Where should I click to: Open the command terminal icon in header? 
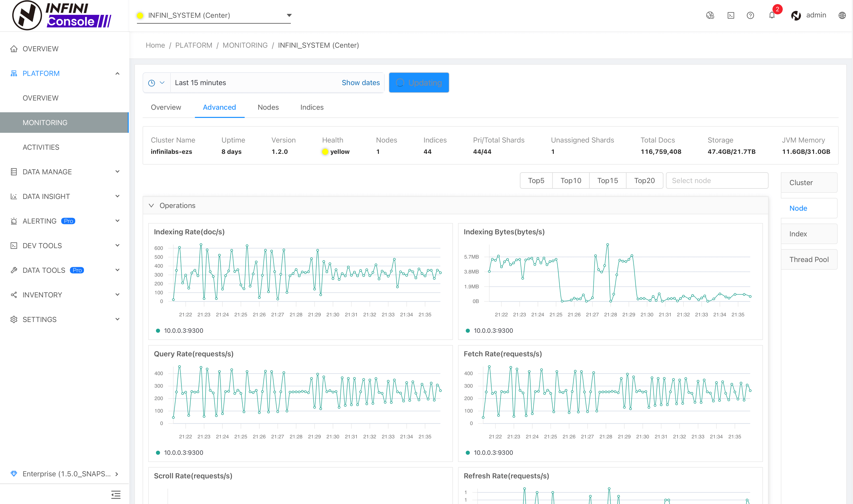(731, 15)
